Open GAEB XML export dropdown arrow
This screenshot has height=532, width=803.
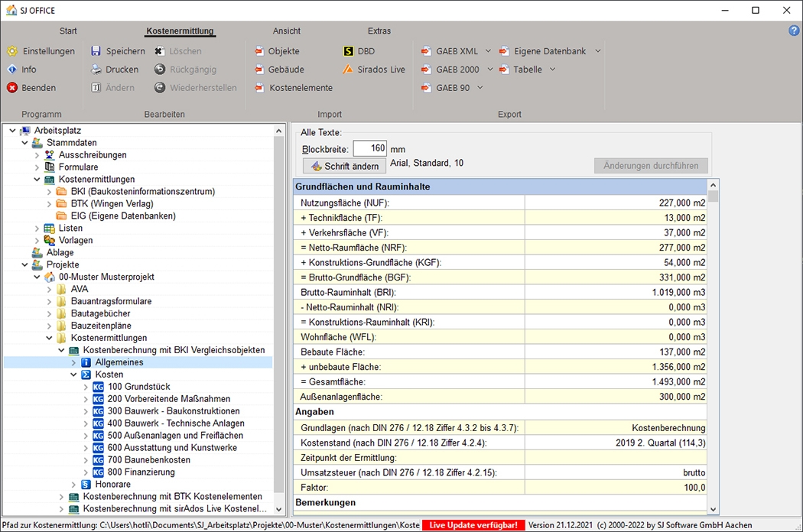489,51
